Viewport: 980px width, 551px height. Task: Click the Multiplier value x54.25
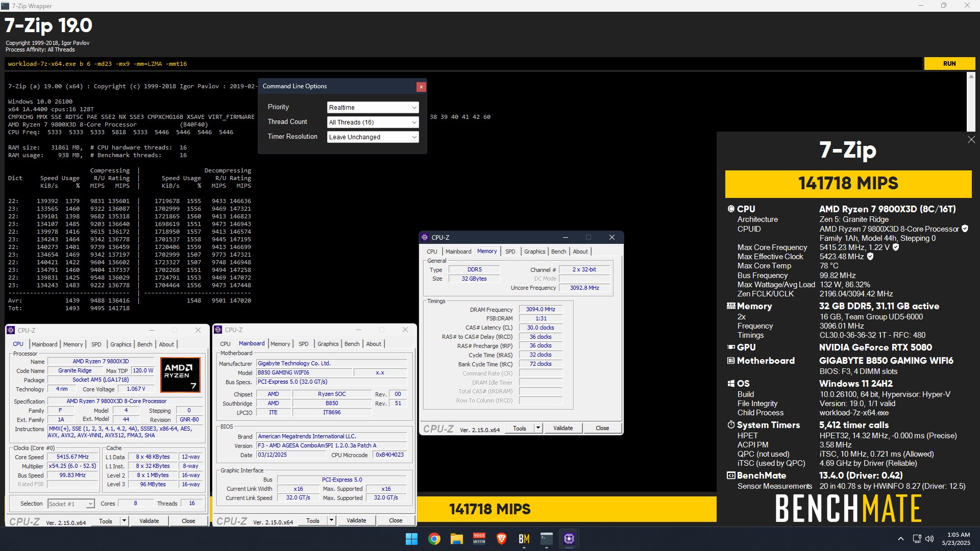73,466
